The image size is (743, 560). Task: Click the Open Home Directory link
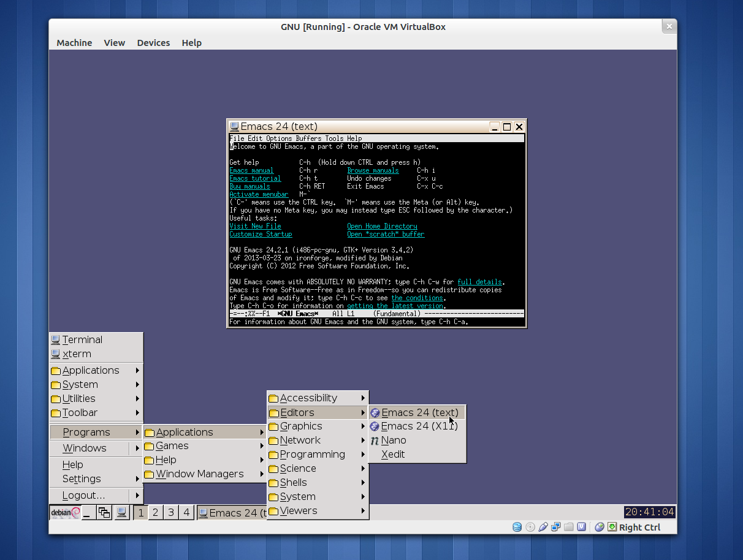coord(382,226)
